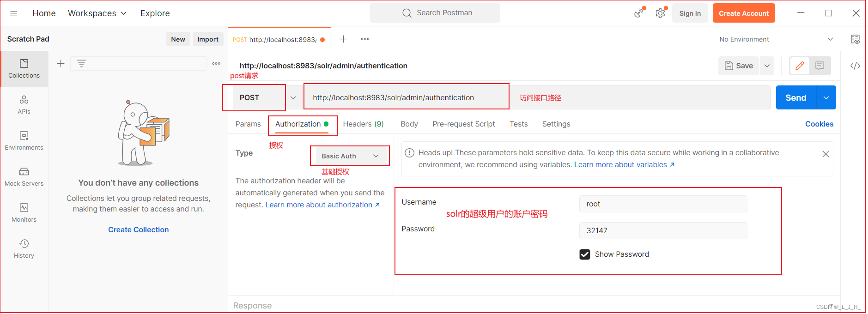Screen dimensions: 868x314
Task: Click the Sign In button
Action: (690, 13)
